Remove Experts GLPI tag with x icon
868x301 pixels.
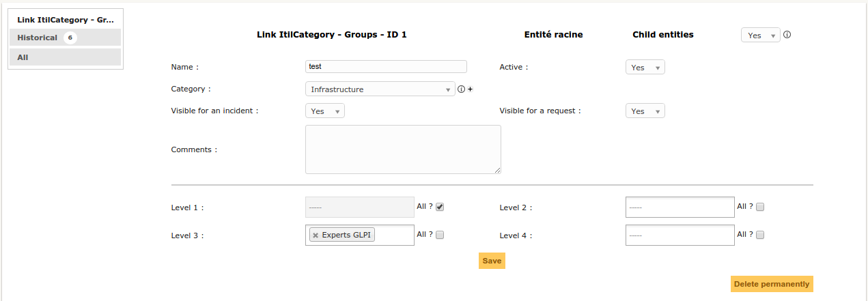tap(316, 235)
